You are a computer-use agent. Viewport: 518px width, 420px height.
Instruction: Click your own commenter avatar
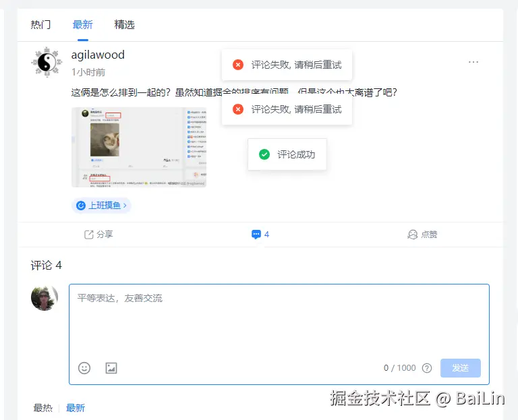45,297
